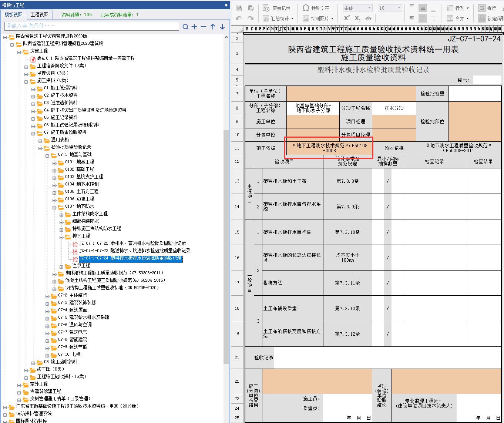Viewport: 504px width, 423px height.
Task: Click the copy icon in toolbar
Action: (x=239, y=8)
